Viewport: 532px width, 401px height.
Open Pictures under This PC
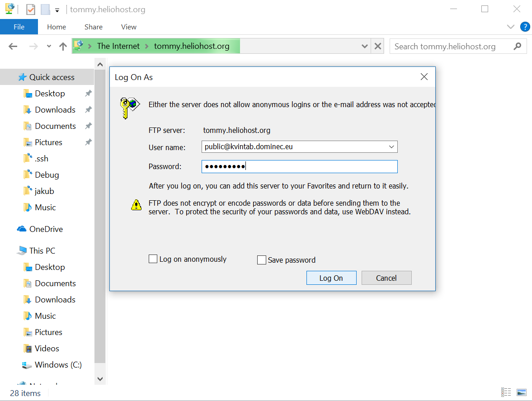pyautogui.click(x=48, y=332)
